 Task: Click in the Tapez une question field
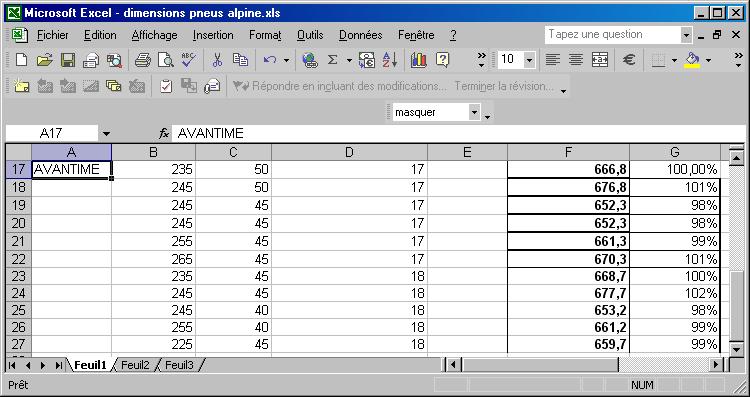(x=613, y=35)
